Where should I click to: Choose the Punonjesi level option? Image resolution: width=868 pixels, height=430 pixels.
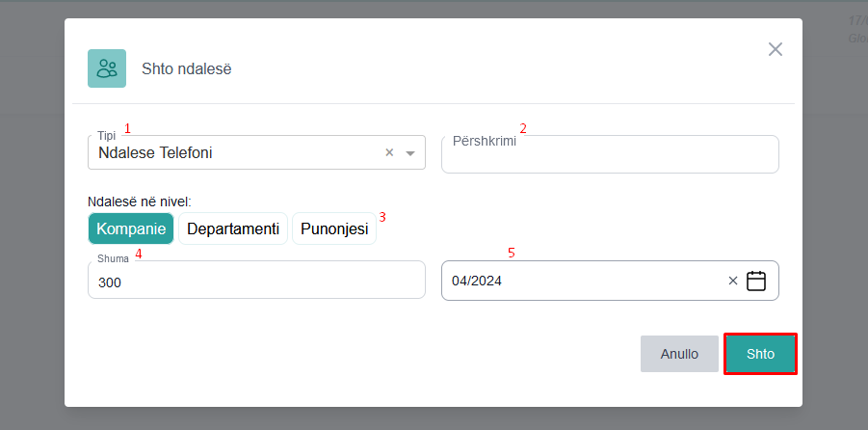coord(334,228)
